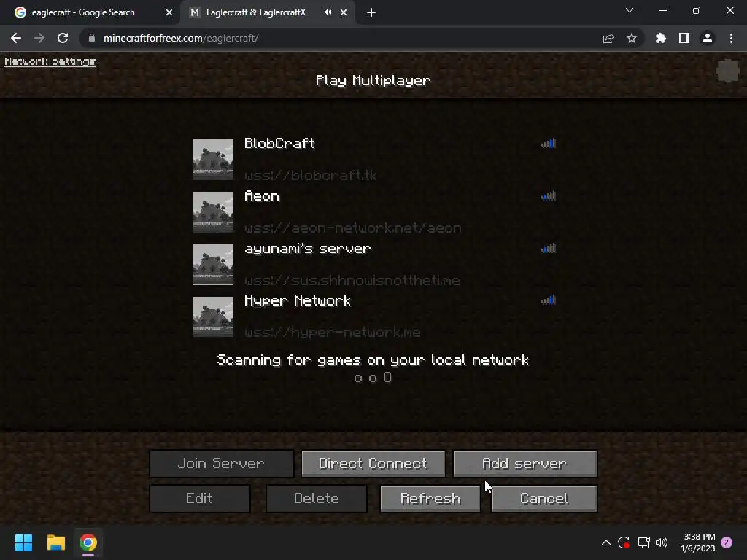Open the Chrome profile avatar

click(708, 38)
